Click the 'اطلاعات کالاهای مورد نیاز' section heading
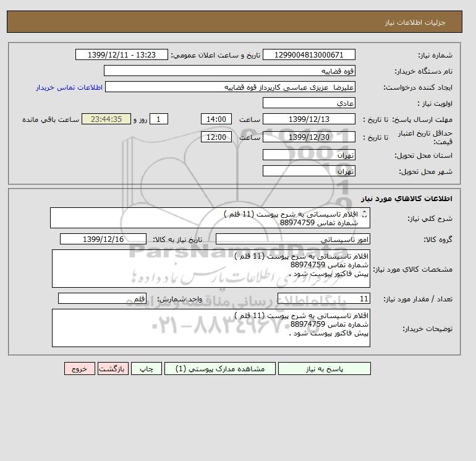476x461 pixels. click(407, 199)
